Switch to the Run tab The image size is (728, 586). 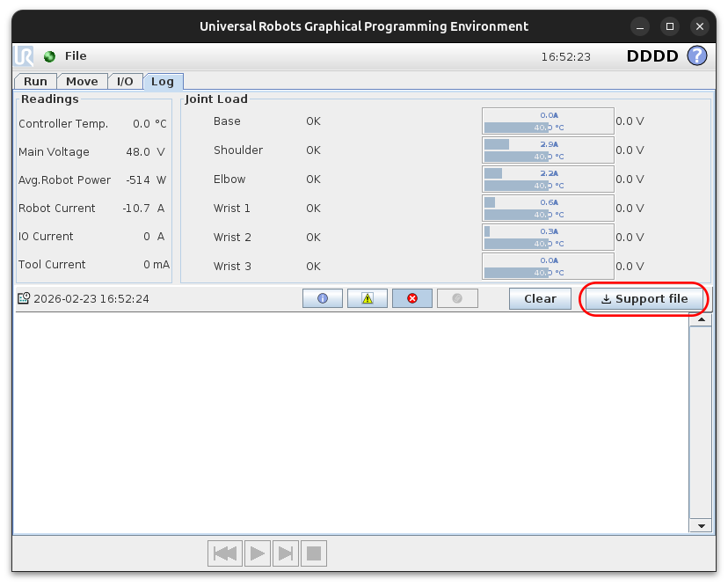click(35, 81)
